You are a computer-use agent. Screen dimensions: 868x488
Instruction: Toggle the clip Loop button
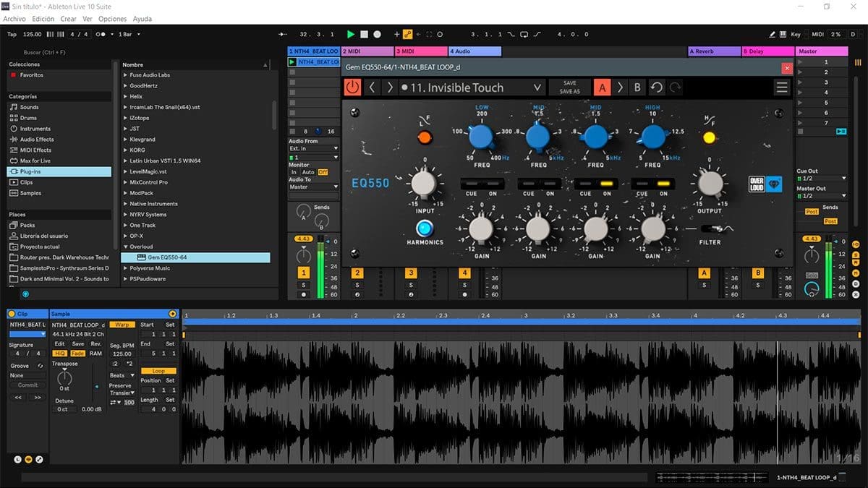point(158,371)
